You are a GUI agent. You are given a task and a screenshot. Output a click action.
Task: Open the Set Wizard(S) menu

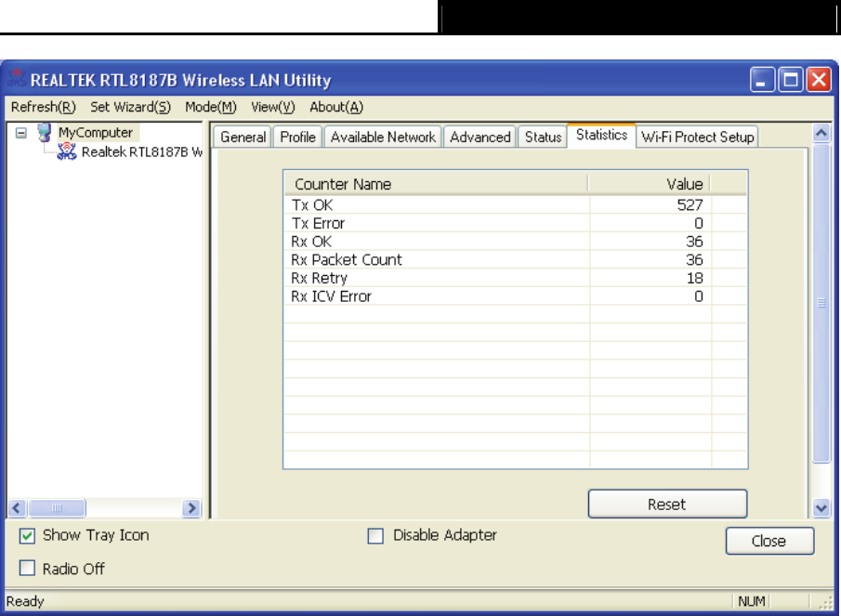click(x=130, y=107)
